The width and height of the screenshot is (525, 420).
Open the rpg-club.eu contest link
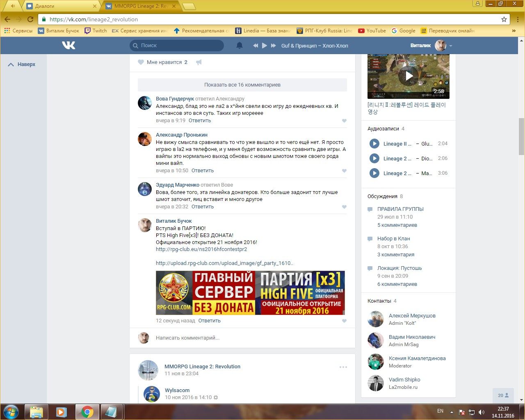point(201,249)
